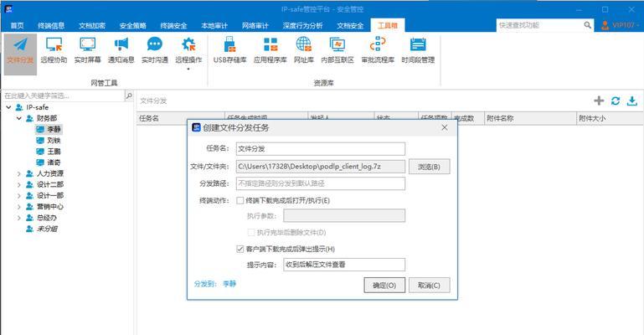This screenshot has width=644, height=335.
Task: Open the 时间段管理 time period manager
Action: 418,50
